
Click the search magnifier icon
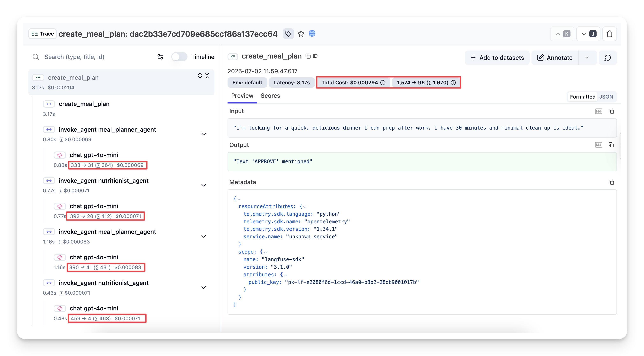click(36, 57)
